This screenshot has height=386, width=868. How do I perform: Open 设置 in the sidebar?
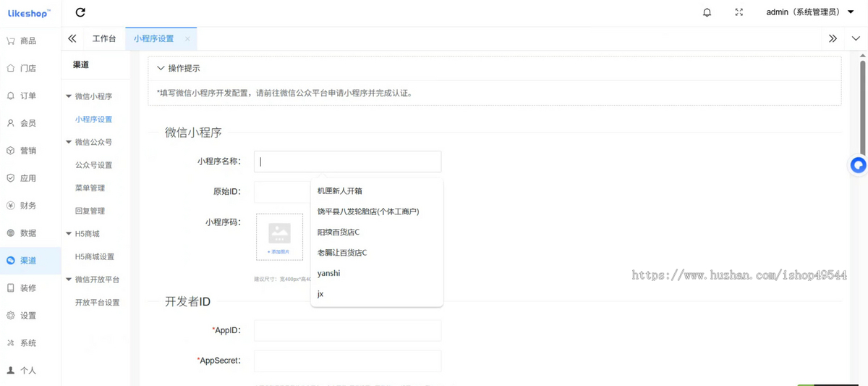(x=30, y=316)
